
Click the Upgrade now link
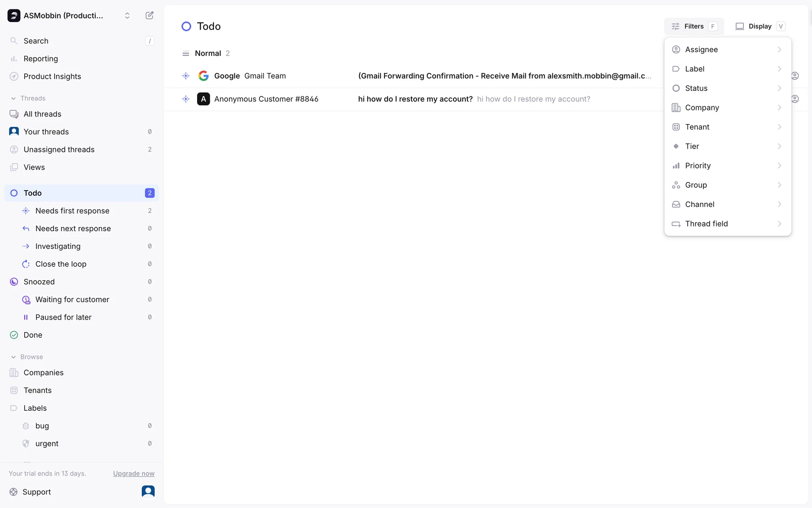click(x=134, y=473)
